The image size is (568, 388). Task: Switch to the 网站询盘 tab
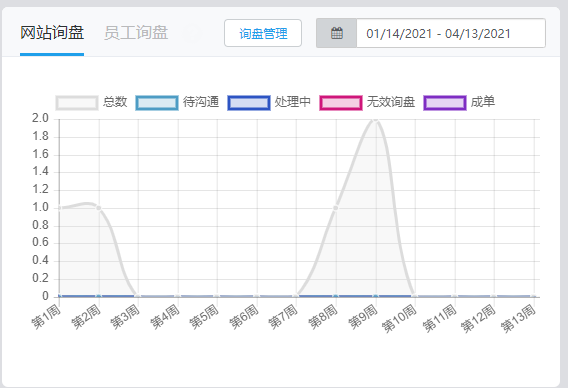point(52,33)
